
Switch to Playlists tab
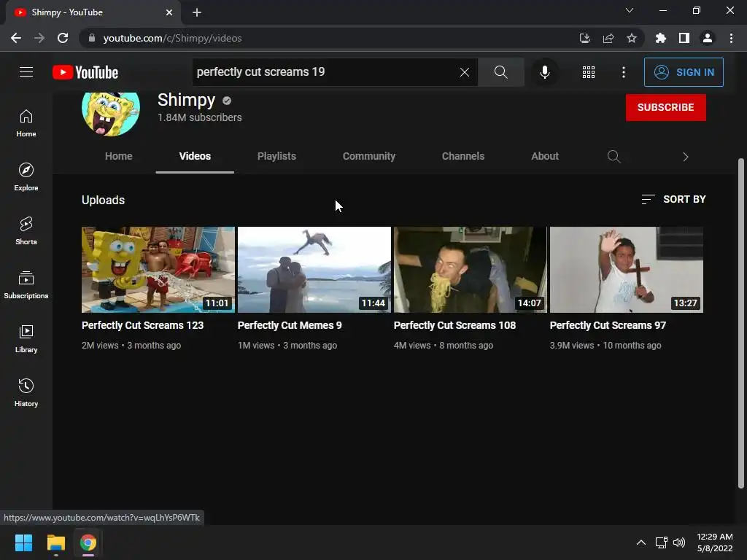tap(276, 156)
